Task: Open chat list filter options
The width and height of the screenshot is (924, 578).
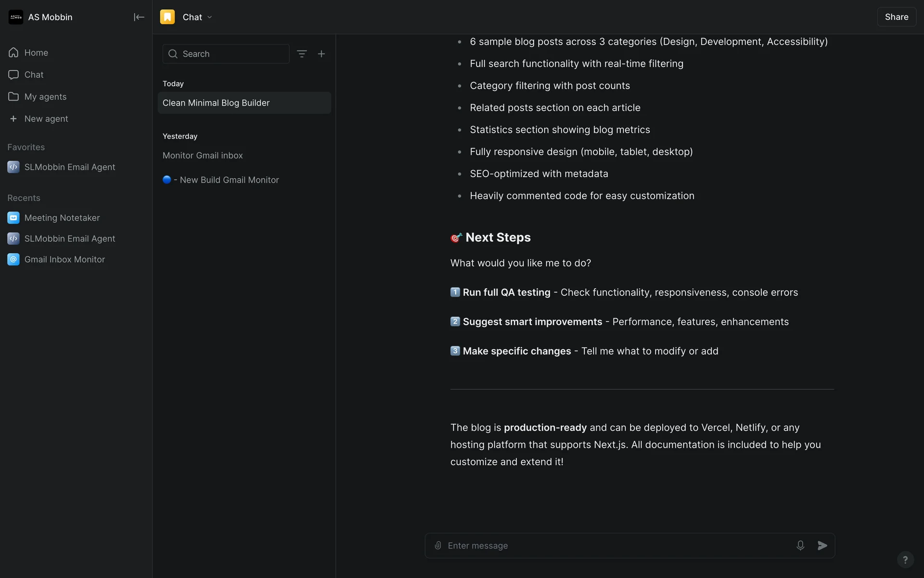Action: coord(302,54)
